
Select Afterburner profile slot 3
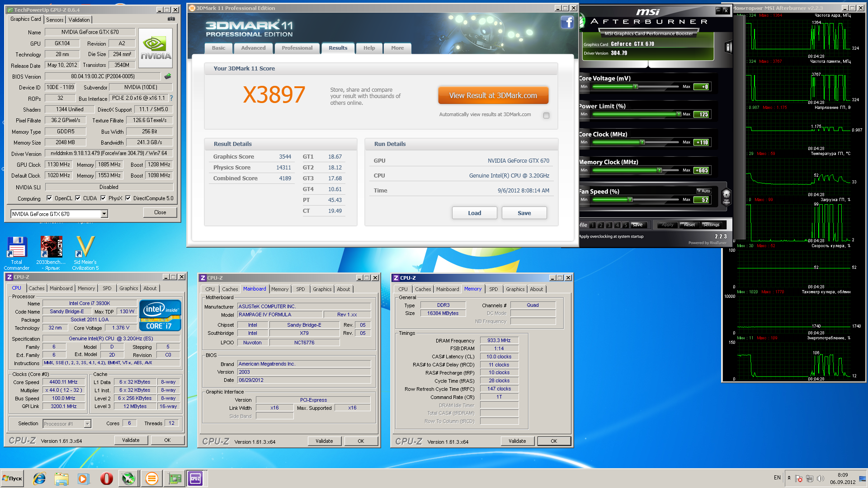609,225
